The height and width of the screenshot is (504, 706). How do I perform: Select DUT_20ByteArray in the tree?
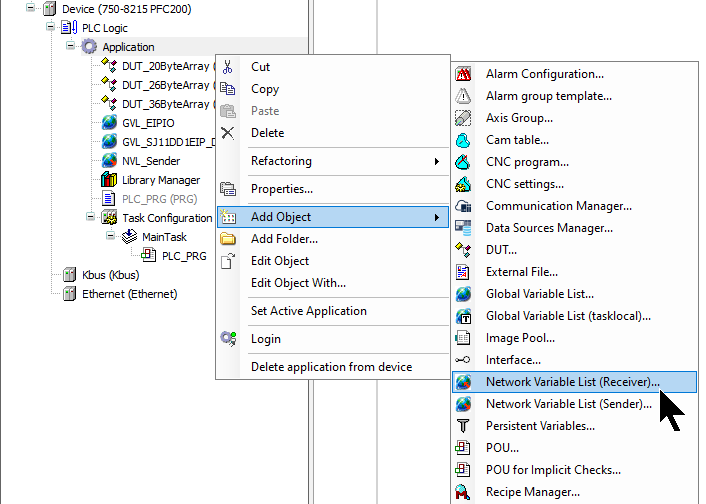165,66
